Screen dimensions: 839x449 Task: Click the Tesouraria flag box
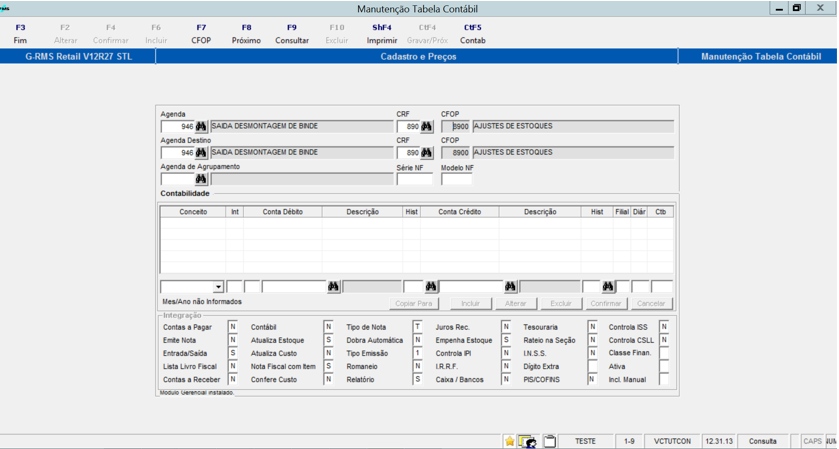(592, 326)
